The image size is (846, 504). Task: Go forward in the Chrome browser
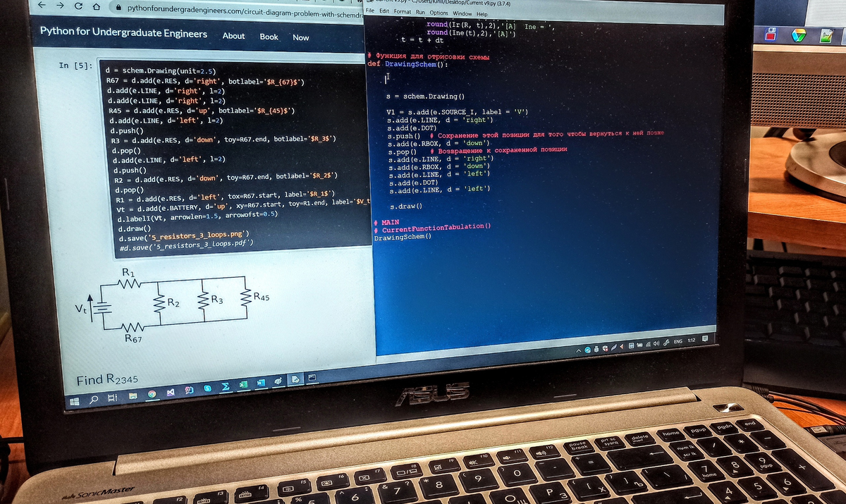point(59,6)
